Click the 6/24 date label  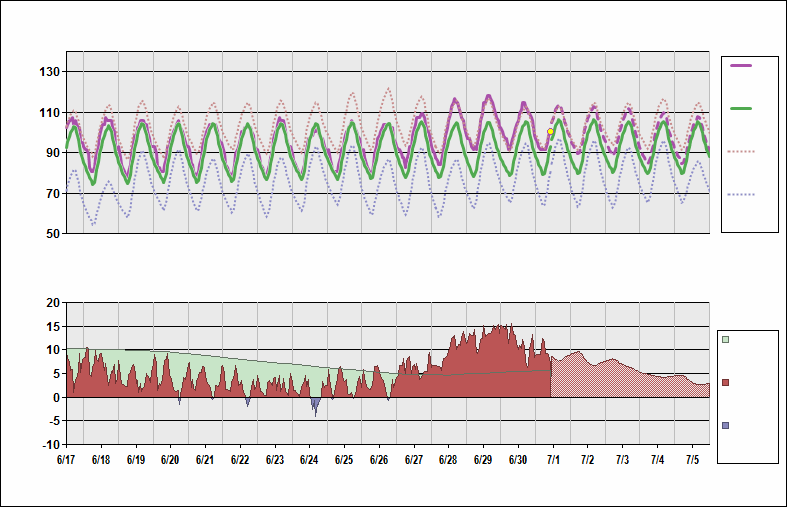click(x=309, y=460)
